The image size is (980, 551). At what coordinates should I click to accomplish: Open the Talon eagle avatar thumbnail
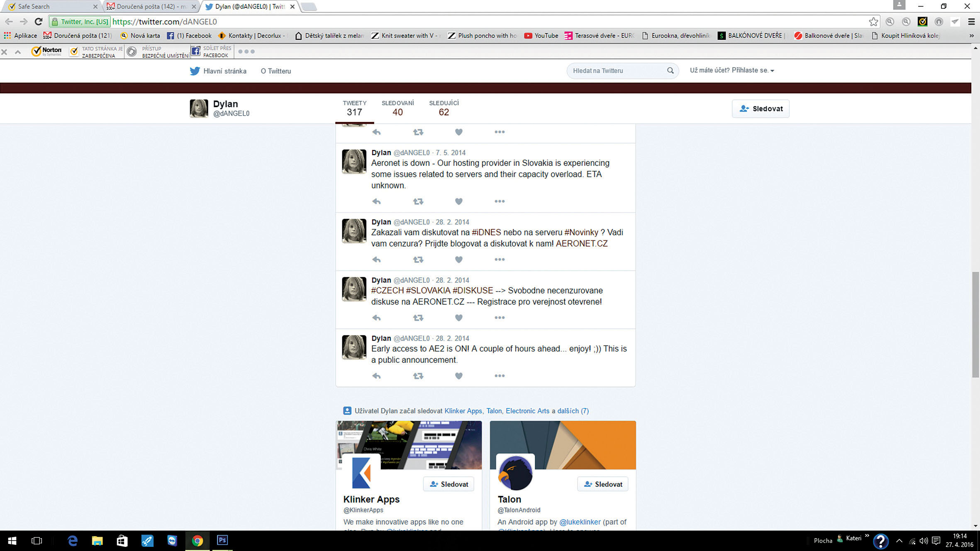pyautogui.click(x=516, y=473)
